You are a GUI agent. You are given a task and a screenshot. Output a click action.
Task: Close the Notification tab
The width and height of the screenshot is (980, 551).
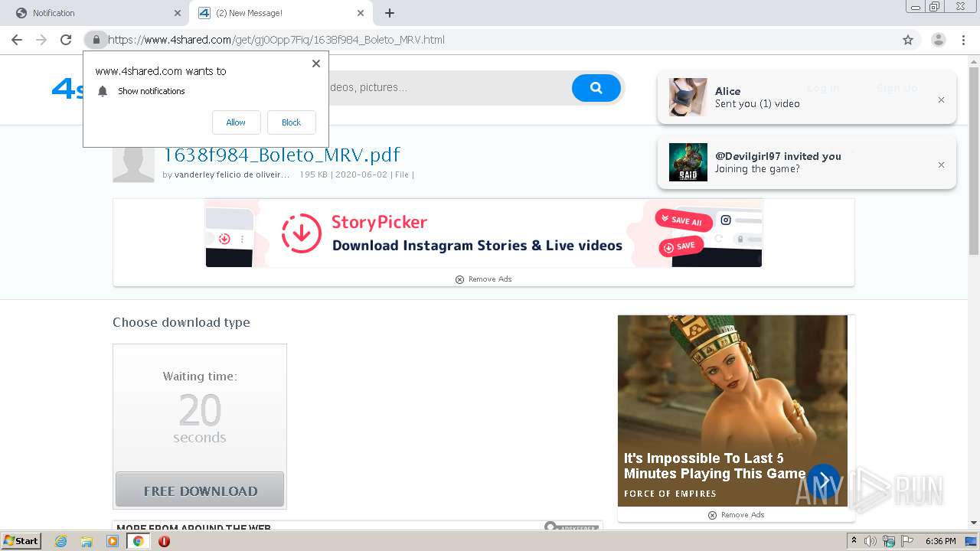click(x=178, y=13)
